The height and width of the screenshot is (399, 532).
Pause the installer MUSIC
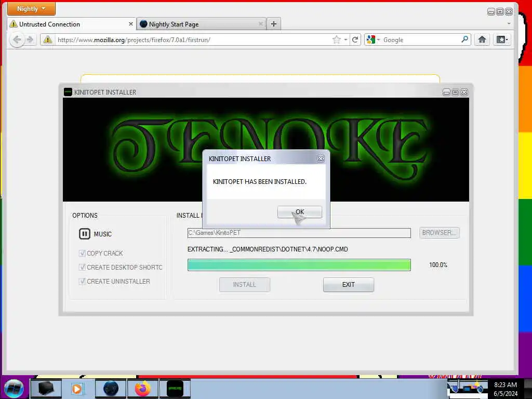[x=85, y=234]
